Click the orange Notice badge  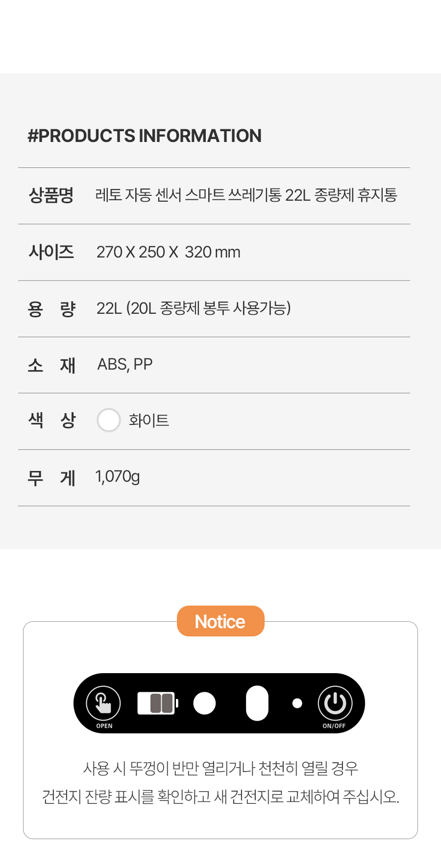tap(220, 621)
